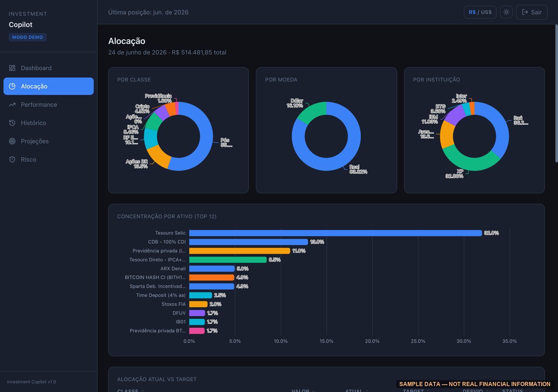Click the orange Ações BR donut slice
Image resolution: width=558 pixels, height=392 pixels.
[x=159, y=157]
